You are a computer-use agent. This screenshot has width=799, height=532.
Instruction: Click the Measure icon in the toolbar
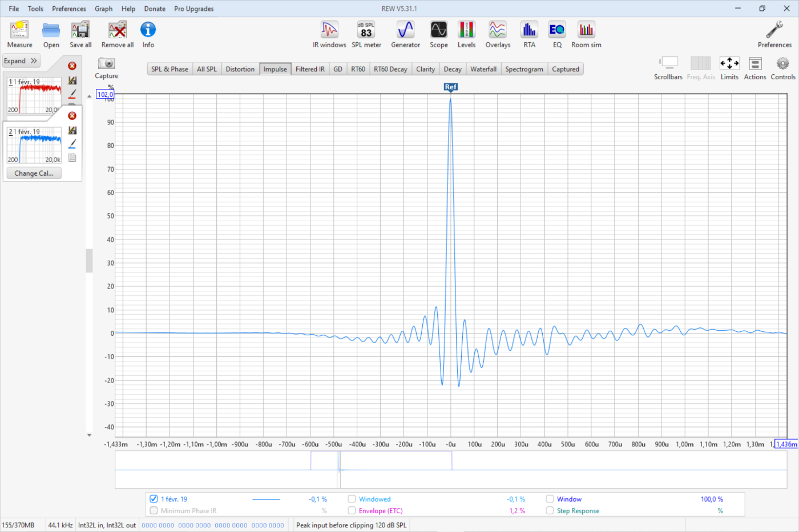coord(19,34)
